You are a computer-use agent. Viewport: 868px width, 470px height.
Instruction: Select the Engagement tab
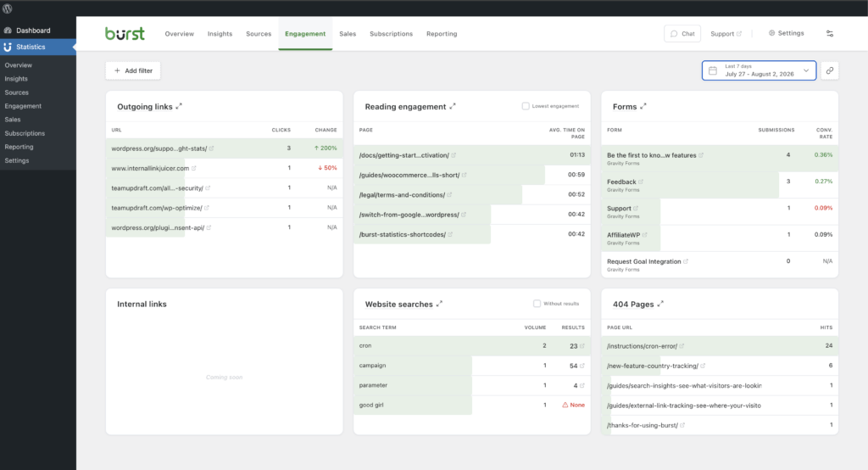(x=305, y=34)
